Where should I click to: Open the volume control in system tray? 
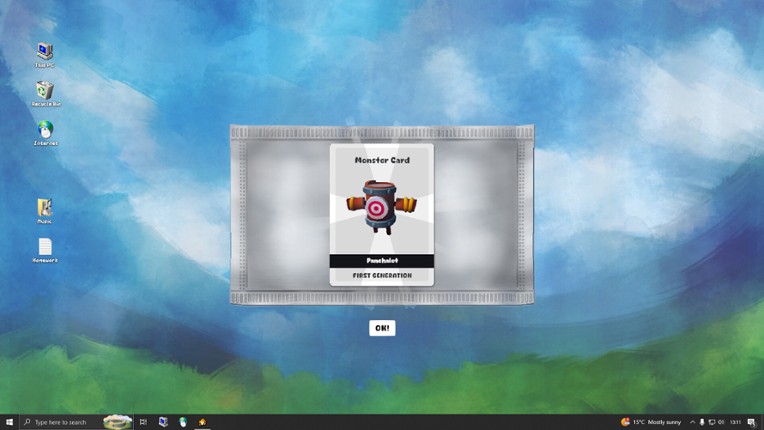pyautogui.click(x=721, y=422)
